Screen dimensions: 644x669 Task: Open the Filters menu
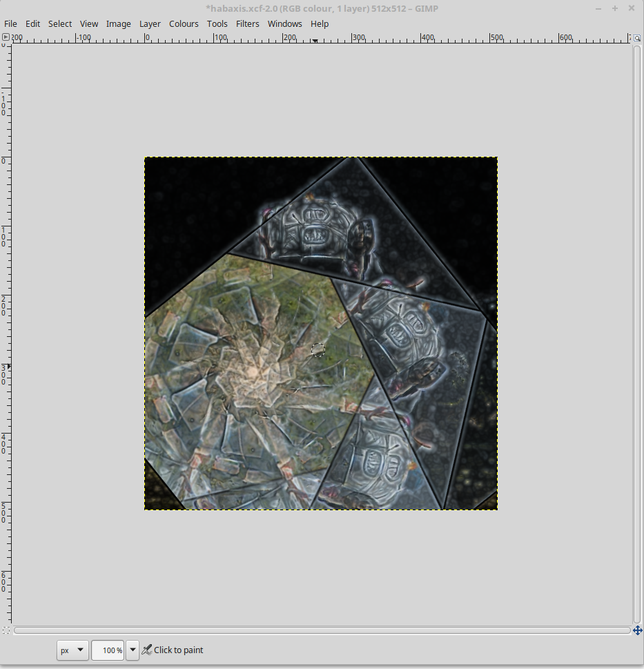[x=248, y=23]
